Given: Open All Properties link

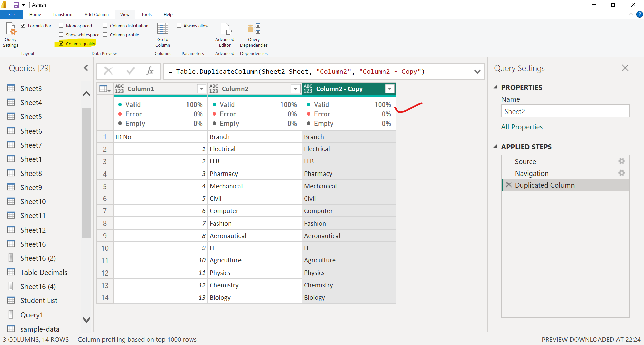Looking at the screenshot, I should 522,127.
